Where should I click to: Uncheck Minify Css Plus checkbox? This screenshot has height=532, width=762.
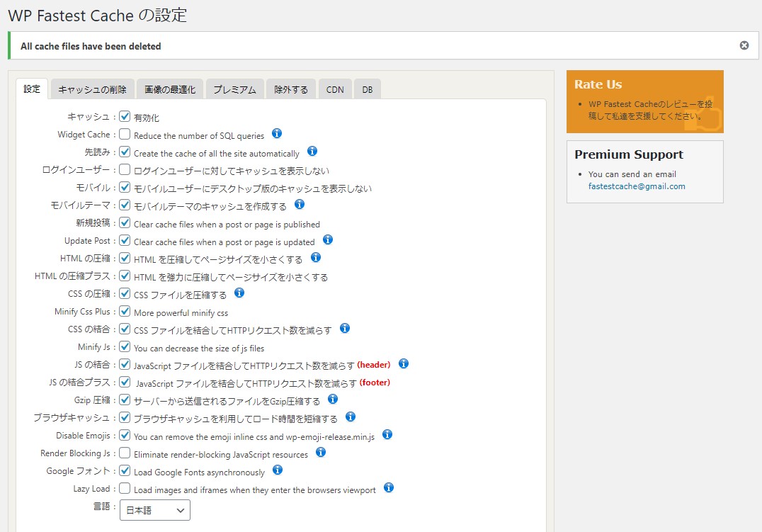(125, 311)
